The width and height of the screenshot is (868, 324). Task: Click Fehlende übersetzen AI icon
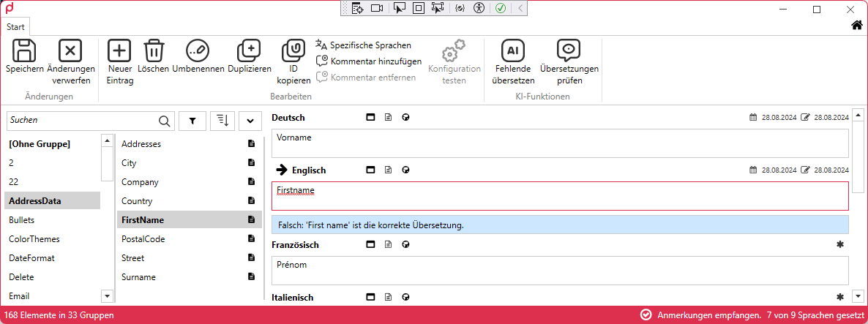(513, 51)
